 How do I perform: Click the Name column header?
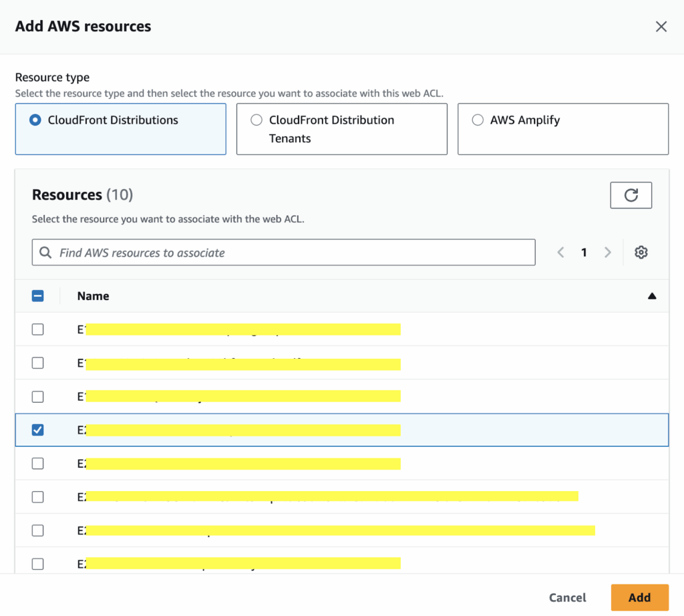[x=94, y=296]
